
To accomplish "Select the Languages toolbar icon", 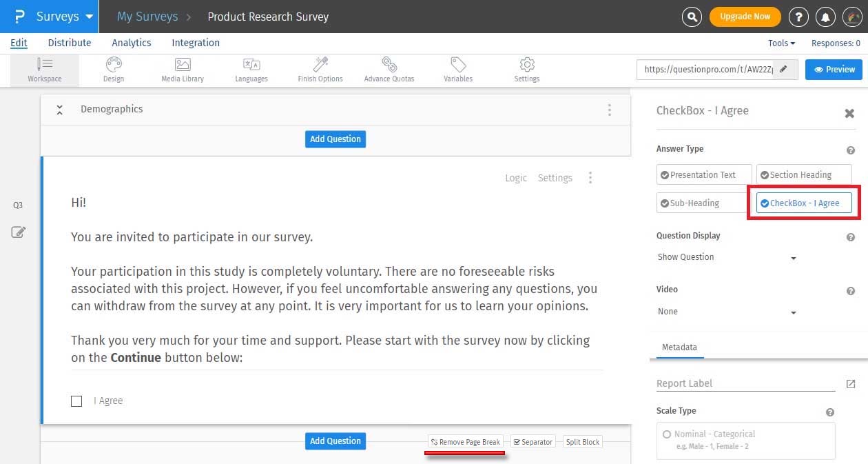I will tap(251, 69).
